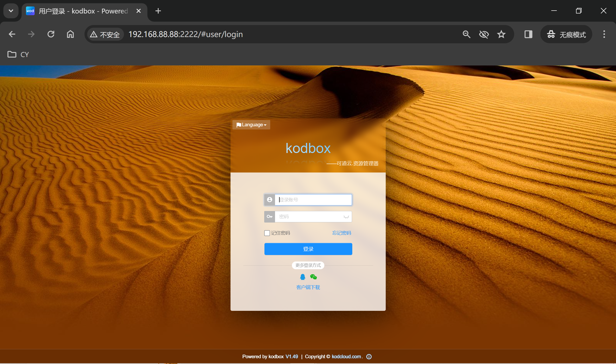Open the 客户端下载 link

[308, 287]
